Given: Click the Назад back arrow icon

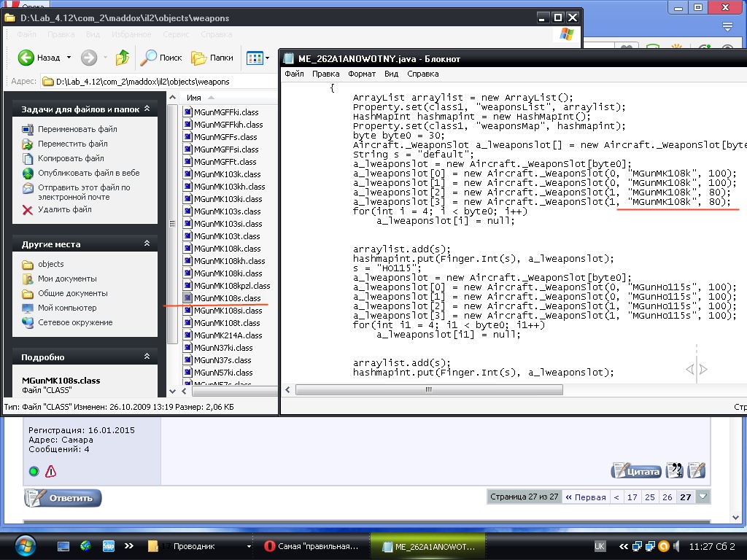Looking at the screenshot, I should (x=26, y=58).
